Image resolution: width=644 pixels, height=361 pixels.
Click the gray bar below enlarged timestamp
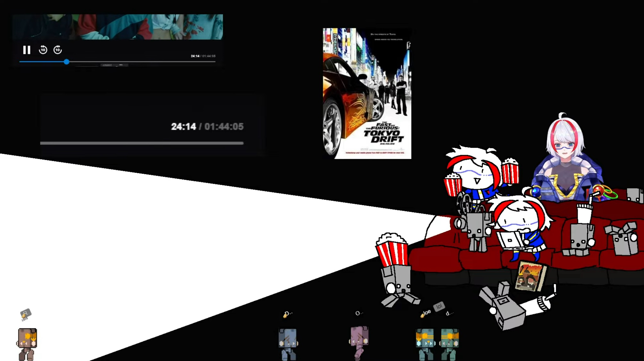[x=142, y=143]
